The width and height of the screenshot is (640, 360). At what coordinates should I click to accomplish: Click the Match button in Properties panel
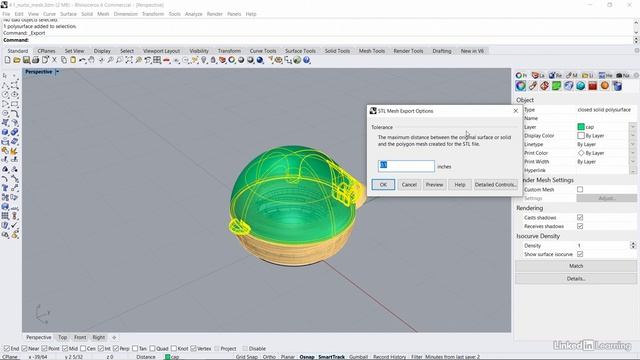click(576, 266)
